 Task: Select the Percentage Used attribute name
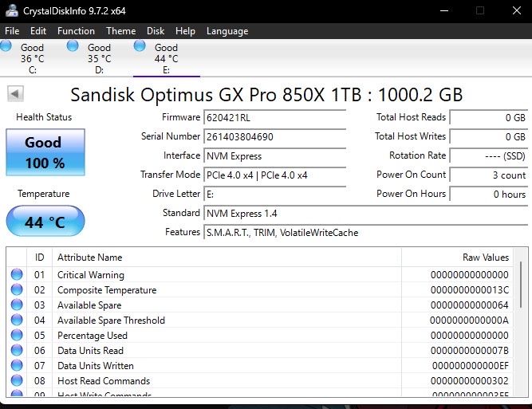[93, 336]
